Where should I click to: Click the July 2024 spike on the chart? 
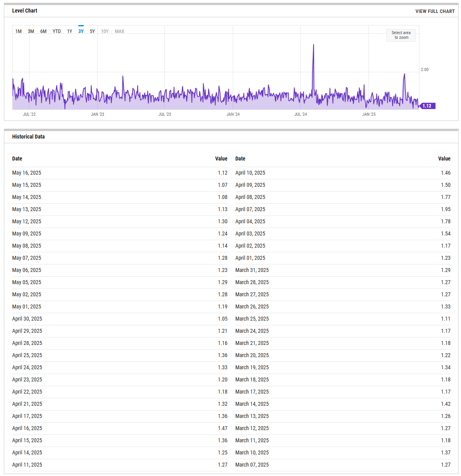tap(313, 45)
